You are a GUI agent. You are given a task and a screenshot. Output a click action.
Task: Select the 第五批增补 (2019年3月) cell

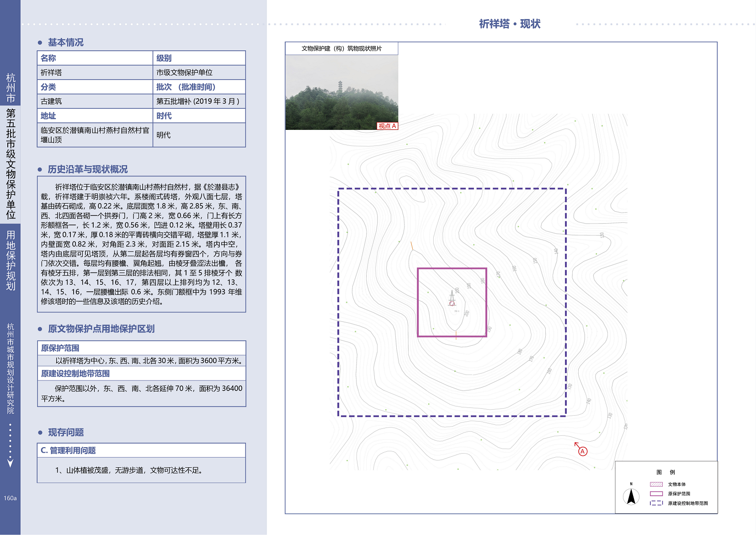pos(199,101)
